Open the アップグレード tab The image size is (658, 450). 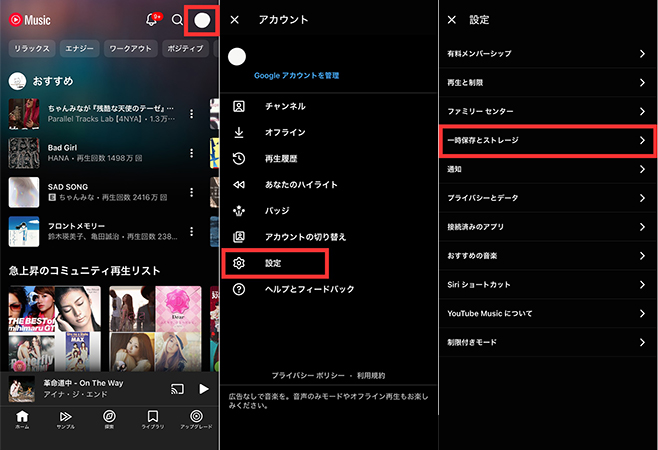(196, 419)
